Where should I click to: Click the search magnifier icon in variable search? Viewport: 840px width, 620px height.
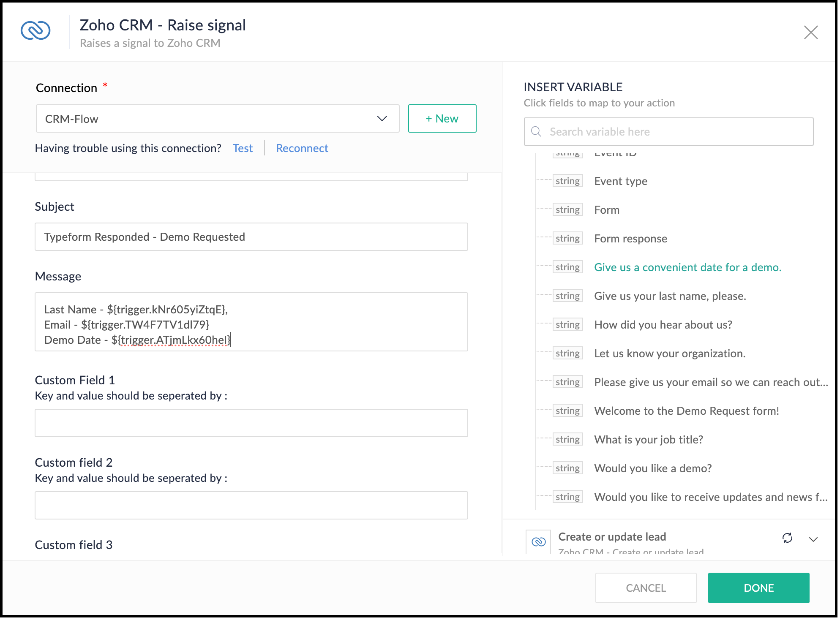coord(536,131)
